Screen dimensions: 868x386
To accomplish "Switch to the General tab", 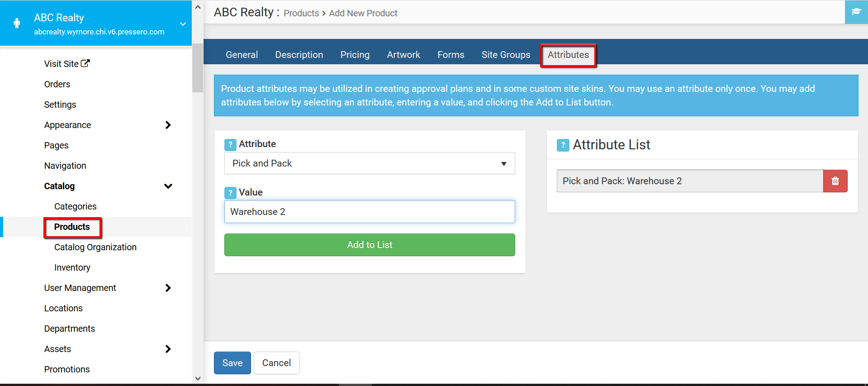I will (242, 55).
